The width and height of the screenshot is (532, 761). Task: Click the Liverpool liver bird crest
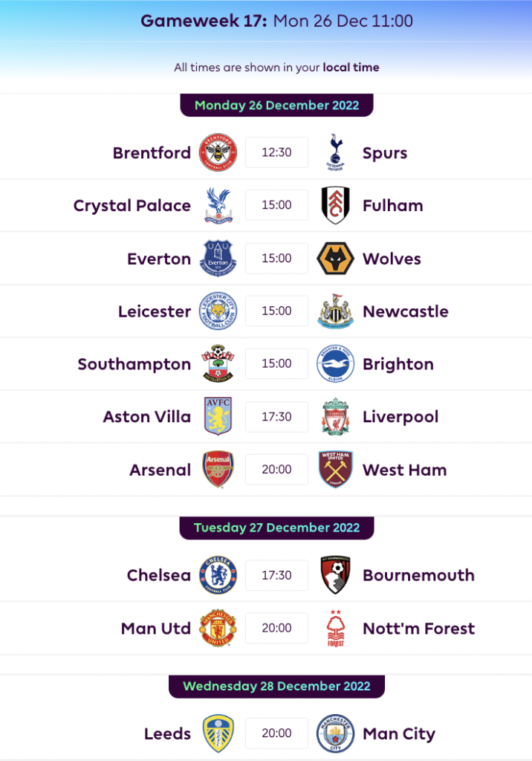(x=335, y=416)
